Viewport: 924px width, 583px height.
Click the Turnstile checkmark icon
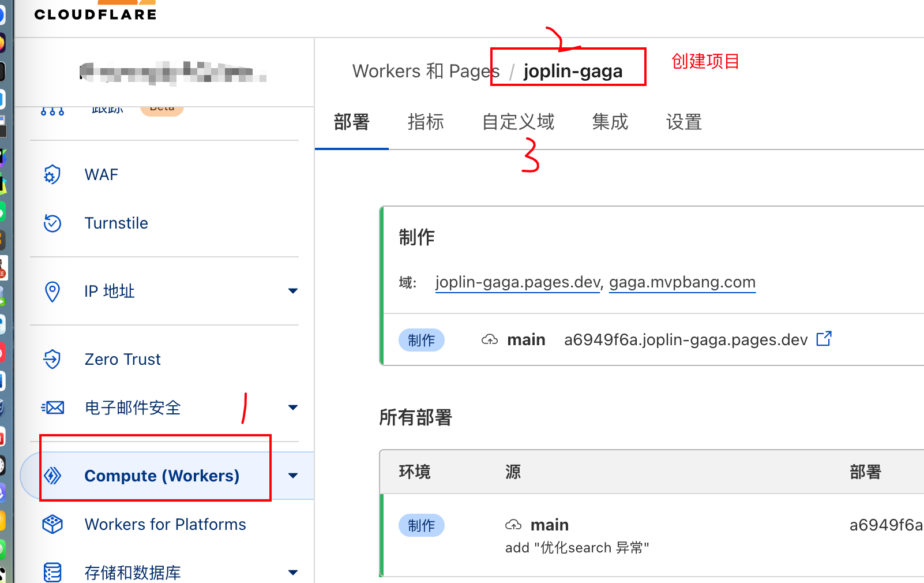click(52, 223)
